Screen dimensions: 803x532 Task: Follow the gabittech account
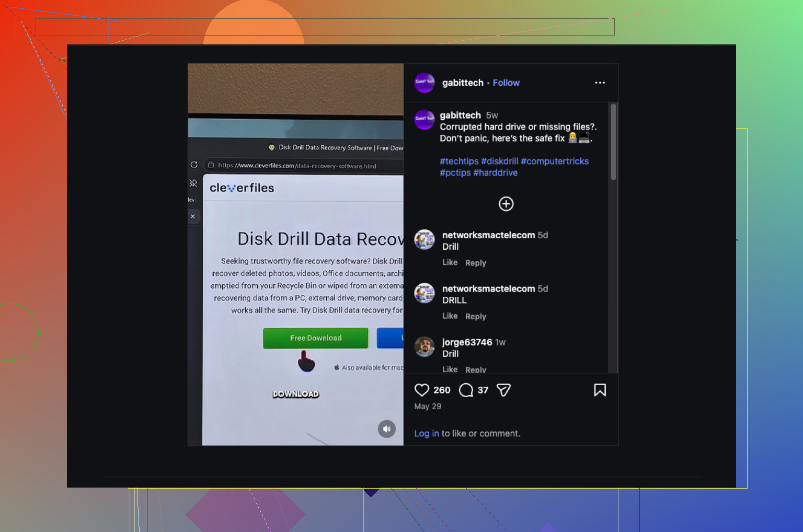pyautogui.click(x=506, y=83)
